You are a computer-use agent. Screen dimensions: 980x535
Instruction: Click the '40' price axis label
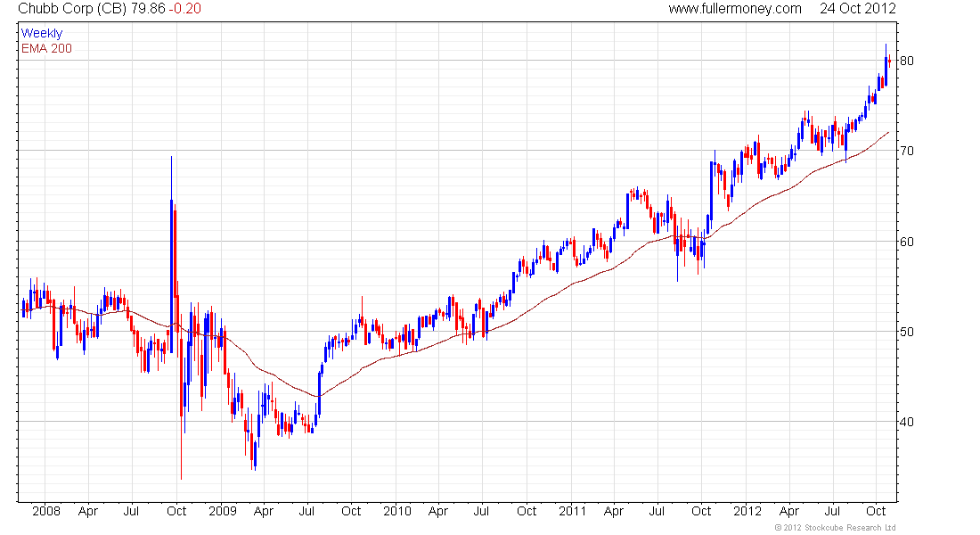click(906, 422)
